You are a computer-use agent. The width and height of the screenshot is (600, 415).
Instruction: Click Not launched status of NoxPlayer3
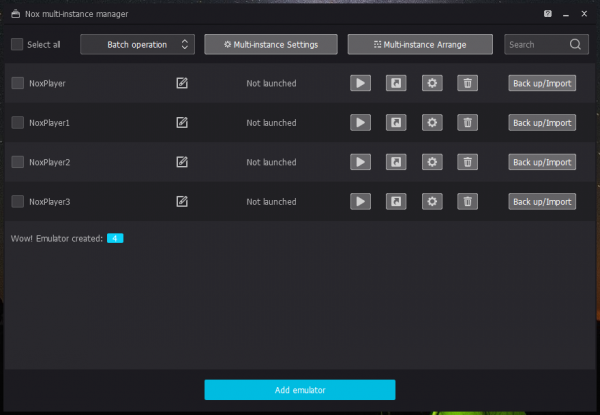[271, 202]
